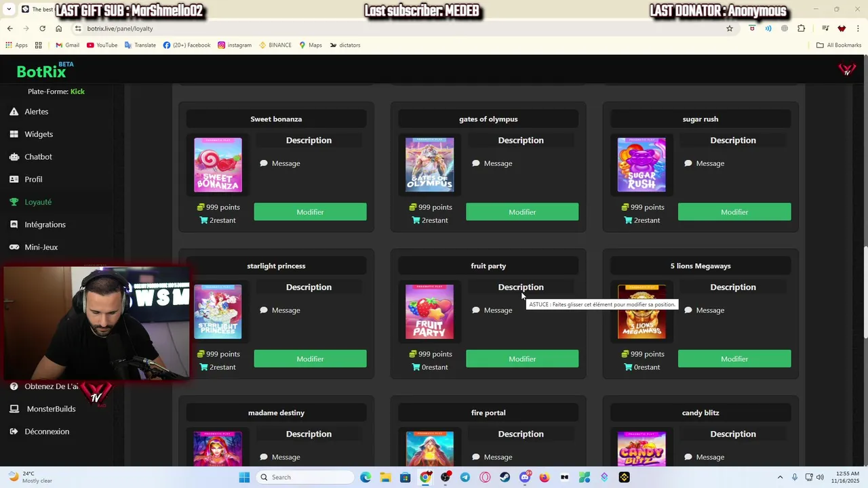Open the YouTube bookmark
This screenshot has width=868, height=488.
(102, 45)
